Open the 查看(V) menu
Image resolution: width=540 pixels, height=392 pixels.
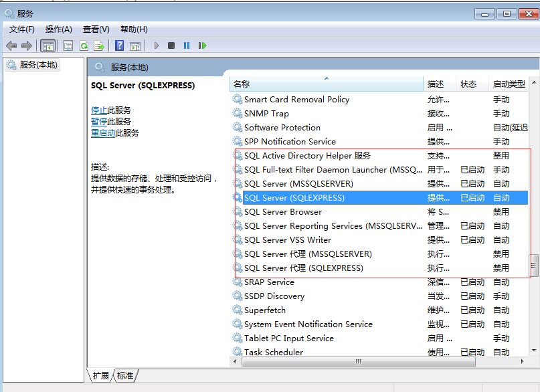(96, 29)
